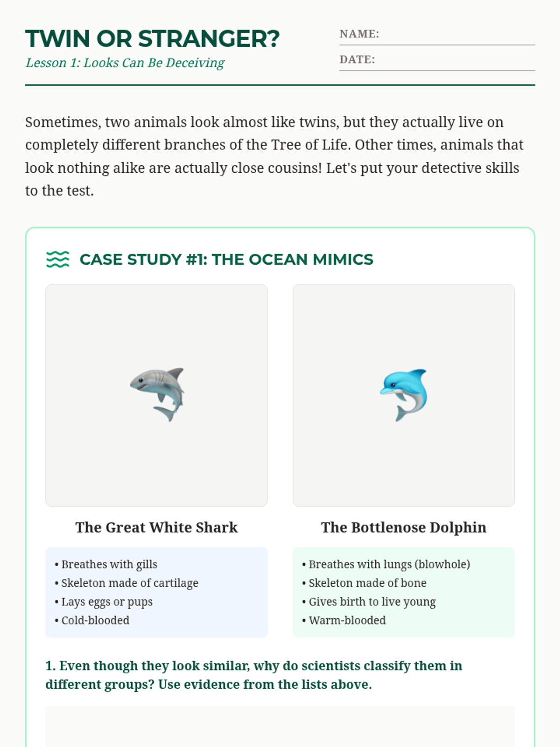Select the Lesson 1 subtitle text

(125, 63)
